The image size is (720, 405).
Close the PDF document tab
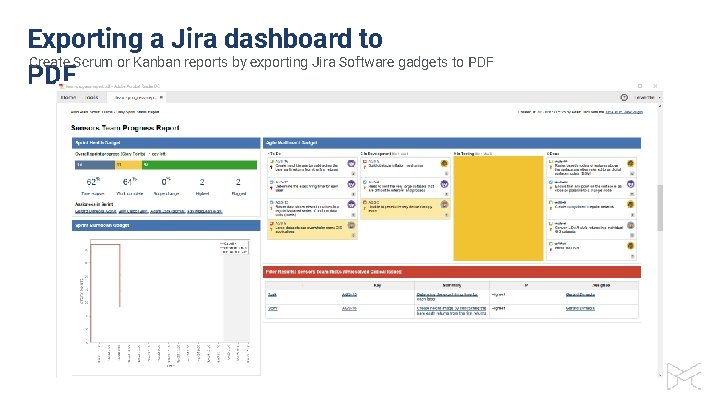(x=161, y=97)
